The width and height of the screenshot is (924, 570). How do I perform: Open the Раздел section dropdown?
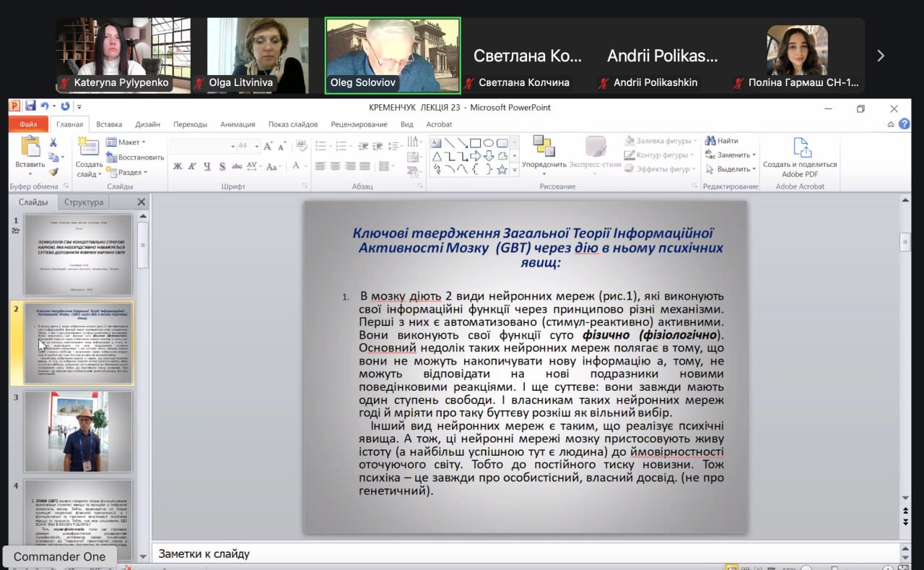click(x=127, y=172)
